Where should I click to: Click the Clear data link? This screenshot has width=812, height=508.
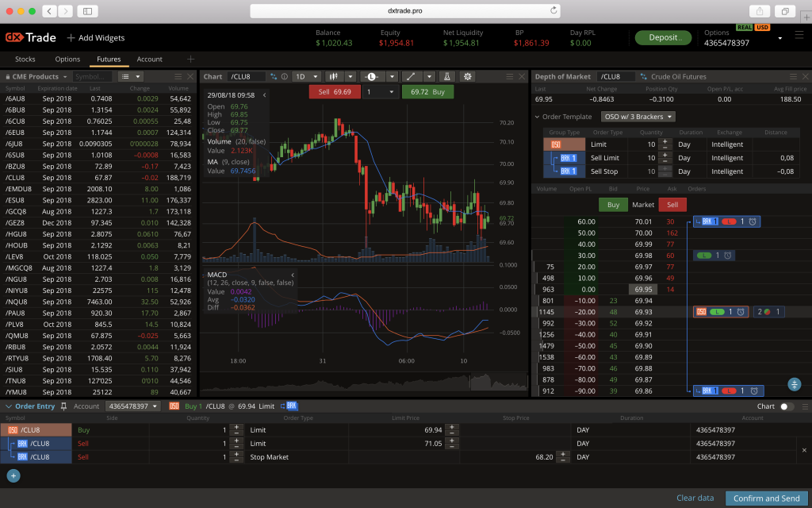pyautogui.click(x=695, y=498)
